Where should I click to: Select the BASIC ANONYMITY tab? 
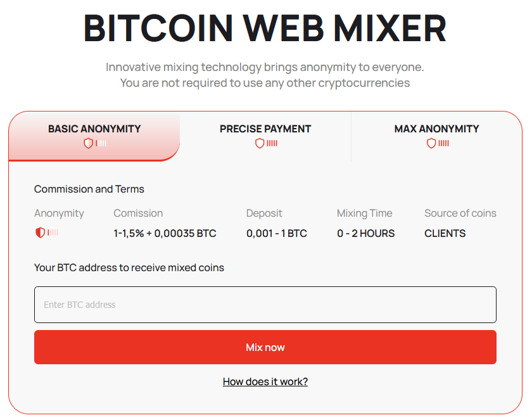94,136
